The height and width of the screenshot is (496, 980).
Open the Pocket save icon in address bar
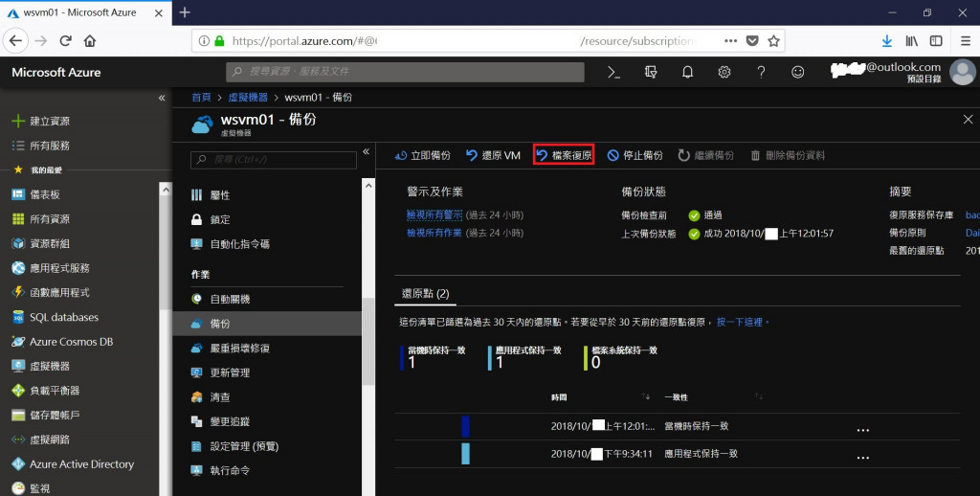752,40
